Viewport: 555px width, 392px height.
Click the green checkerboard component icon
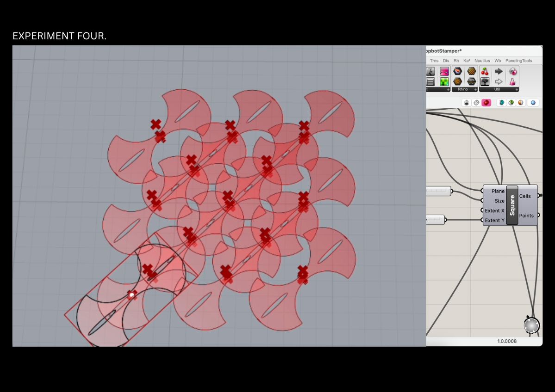(x=444, y=82)
